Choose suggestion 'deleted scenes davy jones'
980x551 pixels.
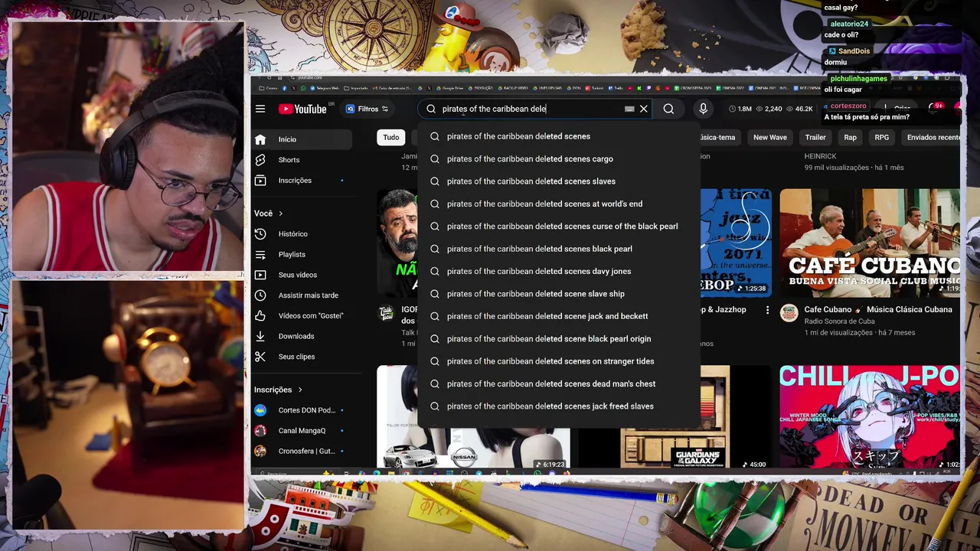pyautogui.click(x=559, y=271)
